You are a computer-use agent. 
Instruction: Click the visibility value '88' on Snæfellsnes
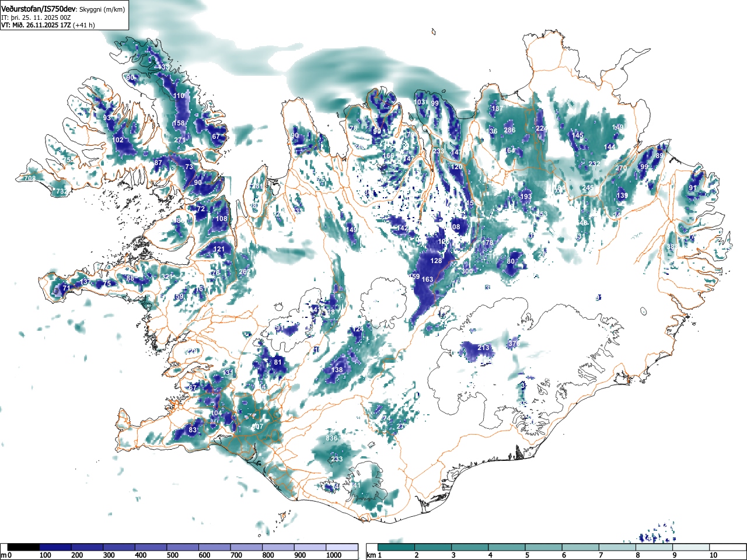point(130,278)
